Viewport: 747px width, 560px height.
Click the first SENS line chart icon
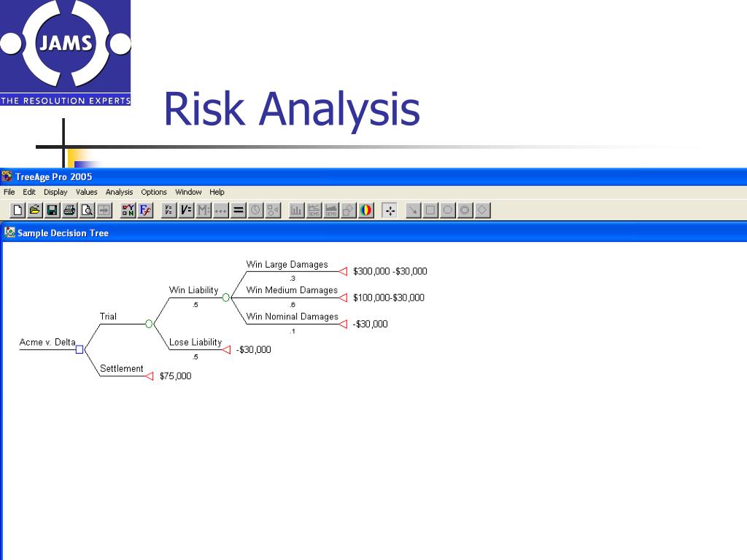click(314, 210)
